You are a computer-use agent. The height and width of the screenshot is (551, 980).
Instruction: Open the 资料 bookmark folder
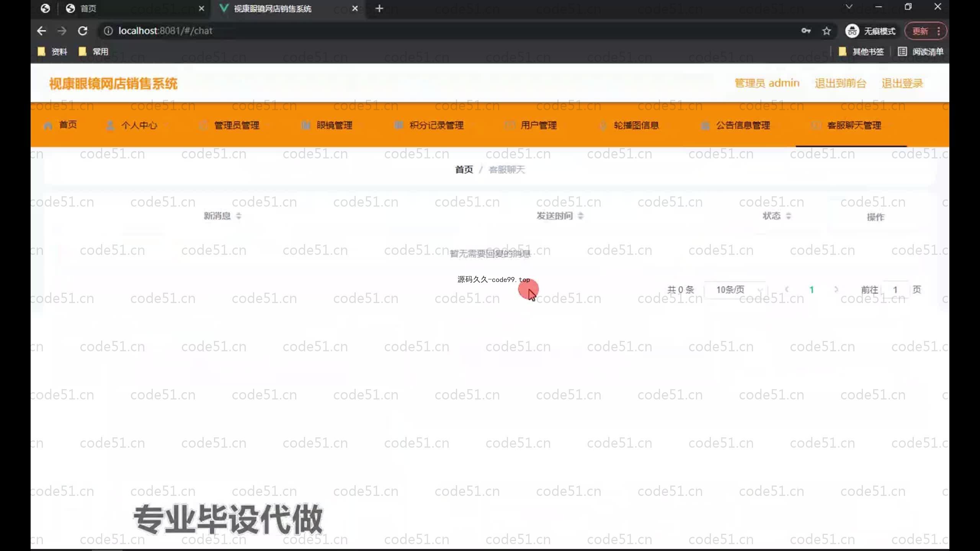click(52, 52)
